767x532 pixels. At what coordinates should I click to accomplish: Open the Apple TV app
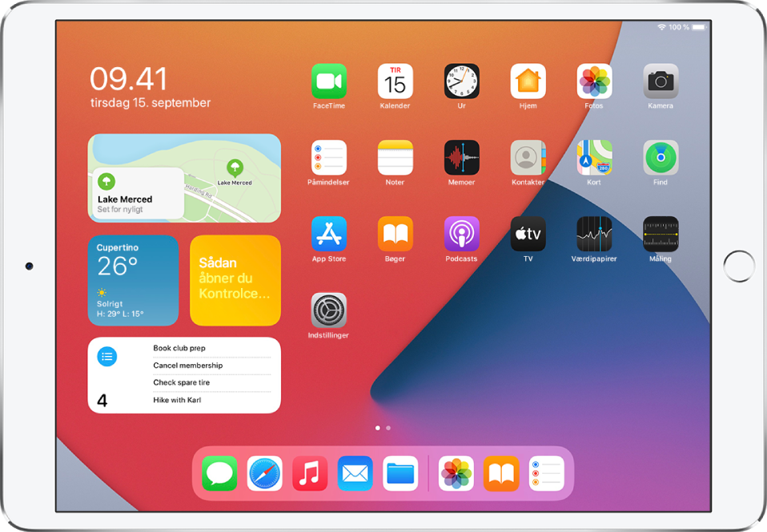(528, 234)
